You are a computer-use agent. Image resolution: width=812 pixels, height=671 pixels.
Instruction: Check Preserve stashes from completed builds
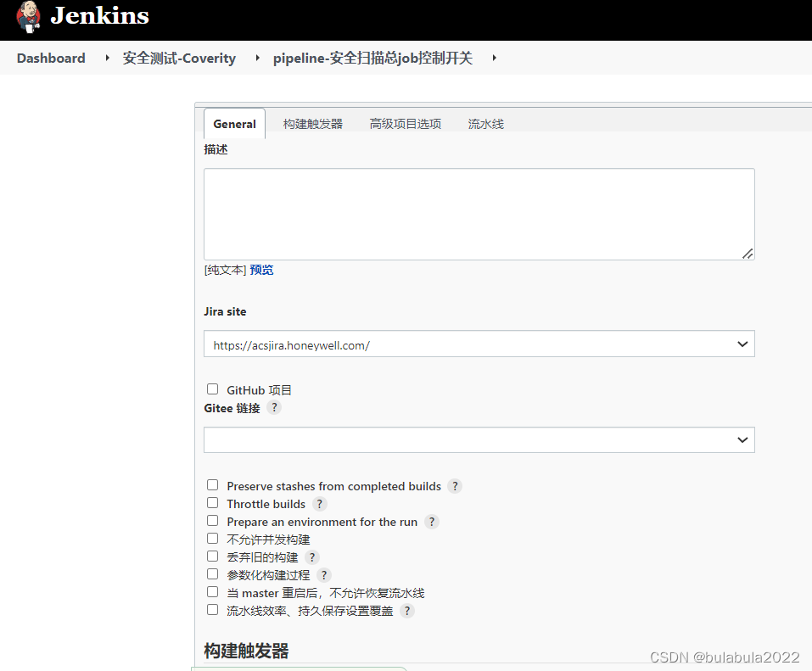(212, 484)
